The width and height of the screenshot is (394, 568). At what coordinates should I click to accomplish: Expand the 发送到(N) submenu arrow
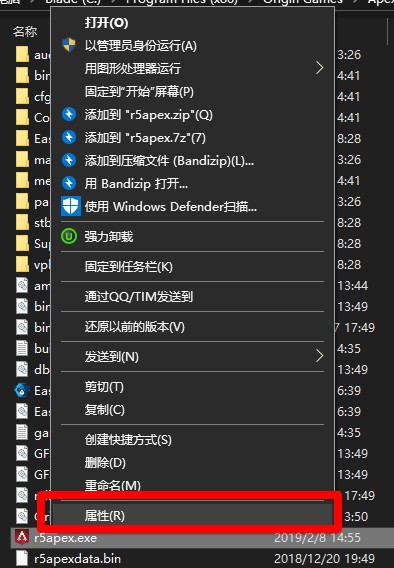coord(319,356)
